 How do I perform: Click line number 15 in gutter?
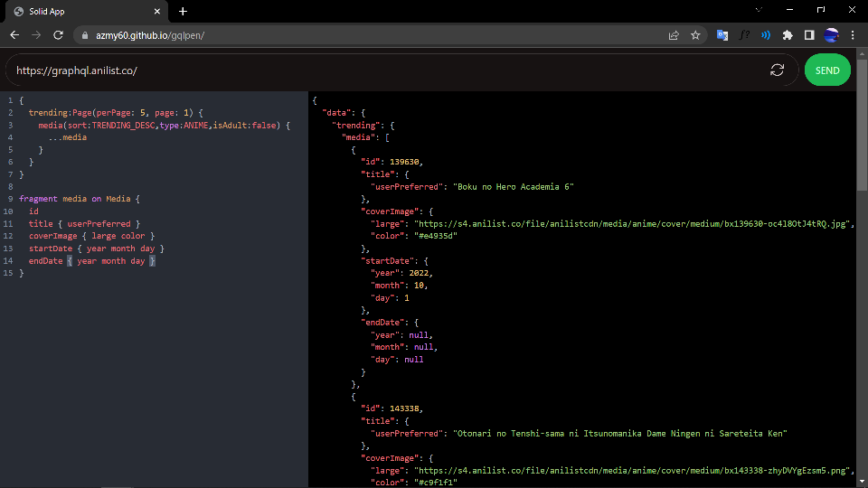point(8,273)
